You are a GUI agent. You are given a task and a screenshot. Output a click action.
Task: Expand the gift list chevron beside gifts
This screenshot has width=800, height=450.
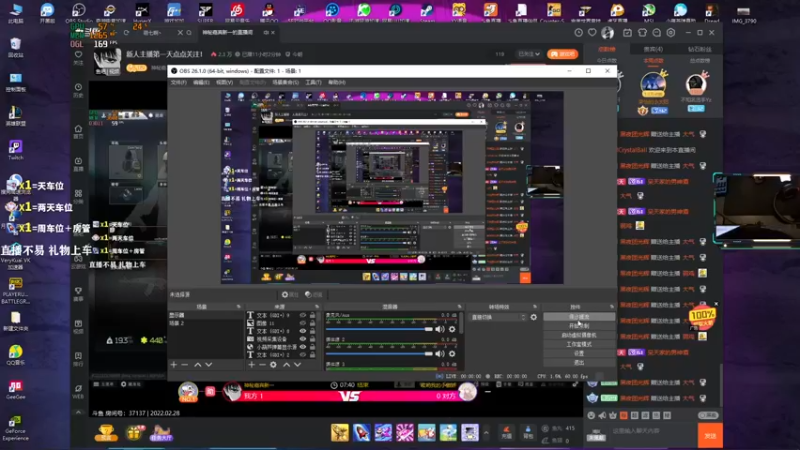[486, 433]
